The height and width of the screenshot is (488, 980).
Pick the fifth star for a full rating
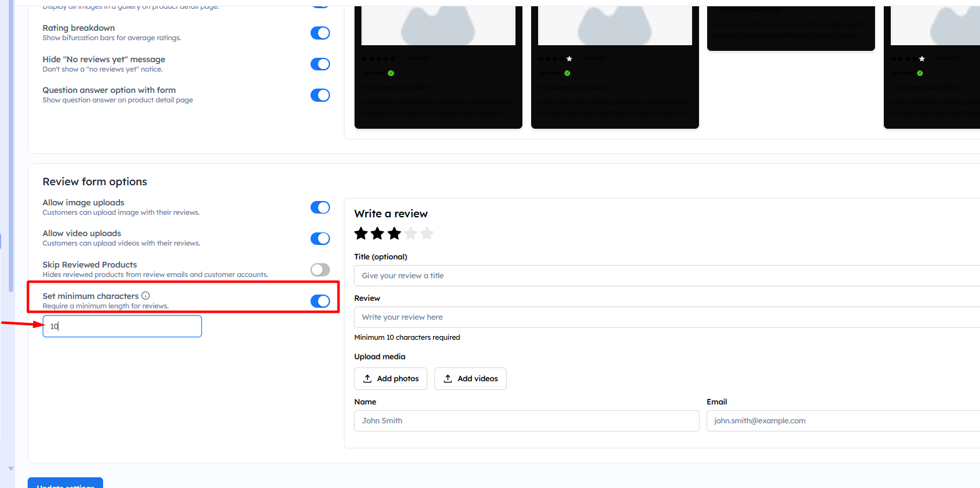point(427,234)
